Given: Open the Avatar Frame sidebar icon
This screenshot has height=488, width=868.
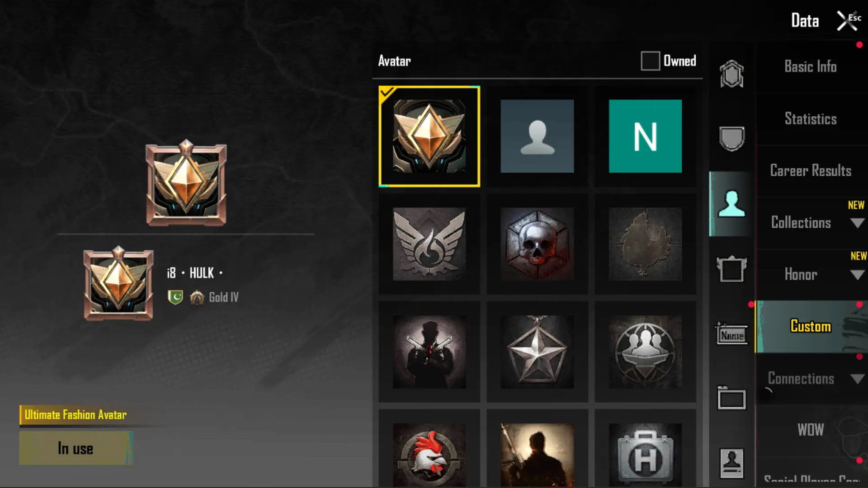Looking at the screenshot, I should click(x=731, y=269).
